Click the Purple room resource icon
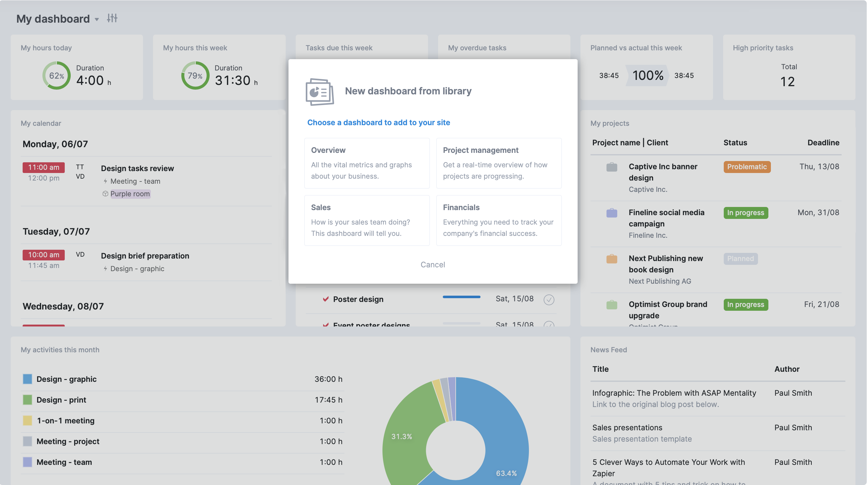This screenshot has width=868, height=485. (x=105, y=194)
